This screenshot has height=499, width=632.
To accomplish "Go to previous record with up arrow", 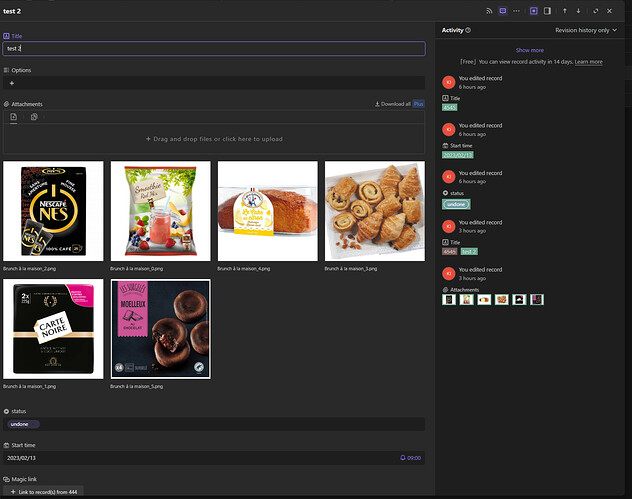I will pos(565,11).
